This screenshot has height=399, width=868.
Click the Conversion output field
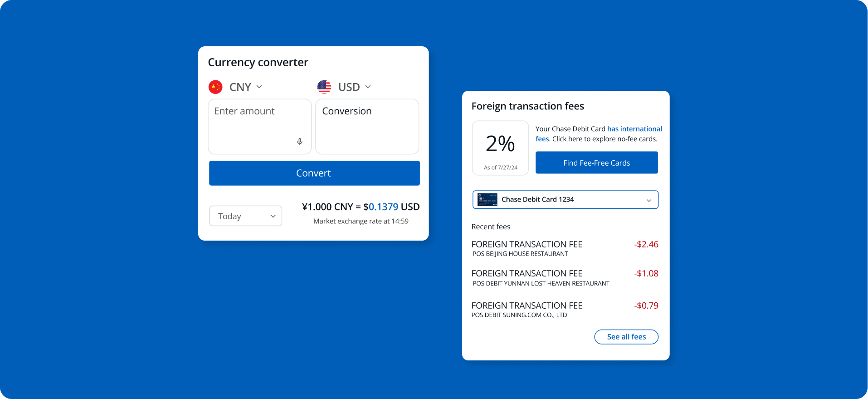367,127
